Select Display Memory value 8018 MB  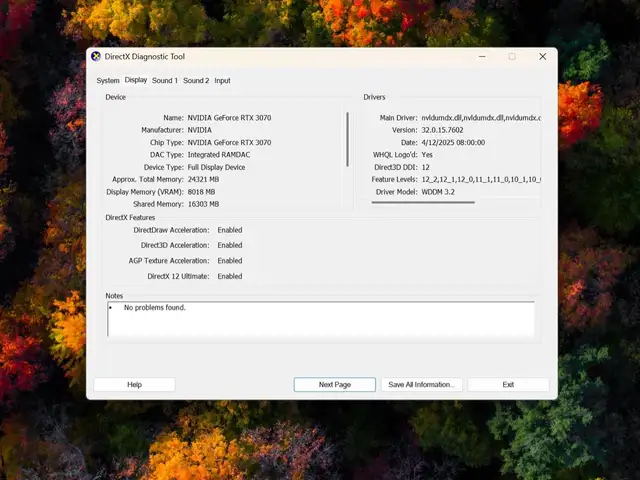click(x=201, y=192)
